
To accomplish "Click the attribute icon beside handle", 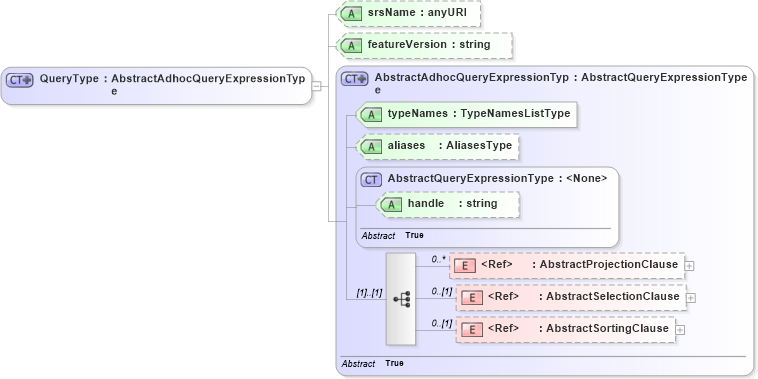I will (x=390, y=205).
